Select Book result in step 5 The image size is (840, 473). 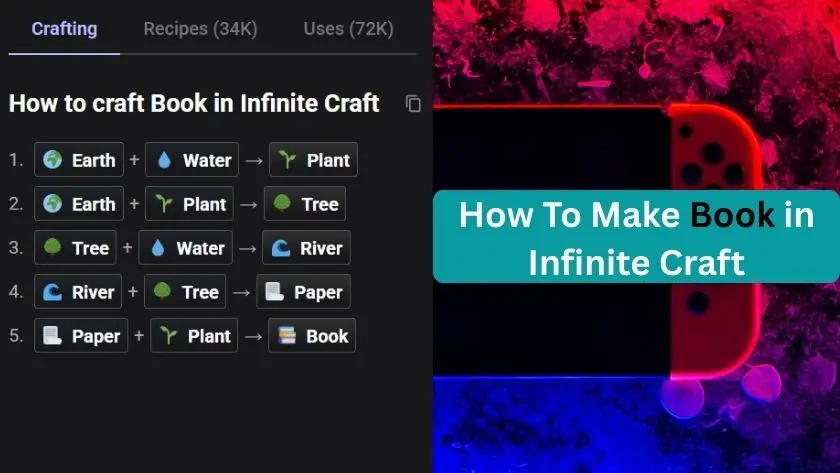tap(312, 335)
